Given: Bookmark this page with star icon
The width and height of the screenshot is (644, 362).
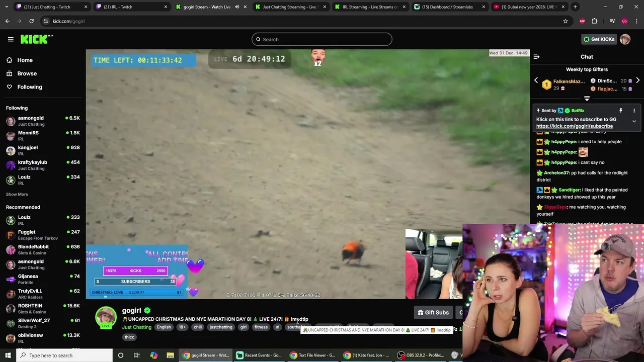Looking at the screenshot, I should click(566, 21).
